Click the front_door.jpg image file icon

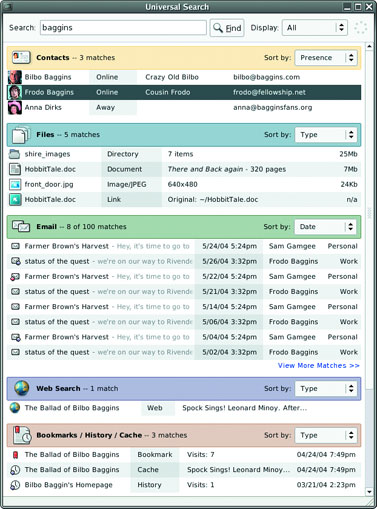pyautogui.click(x=15, y=184)
